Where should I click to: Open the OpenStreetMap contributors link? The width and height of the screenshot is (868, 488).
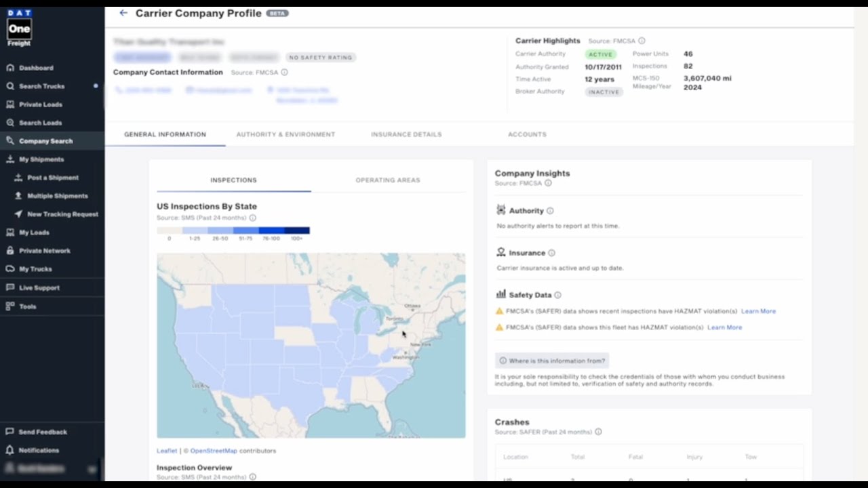(x=214, y=451)
